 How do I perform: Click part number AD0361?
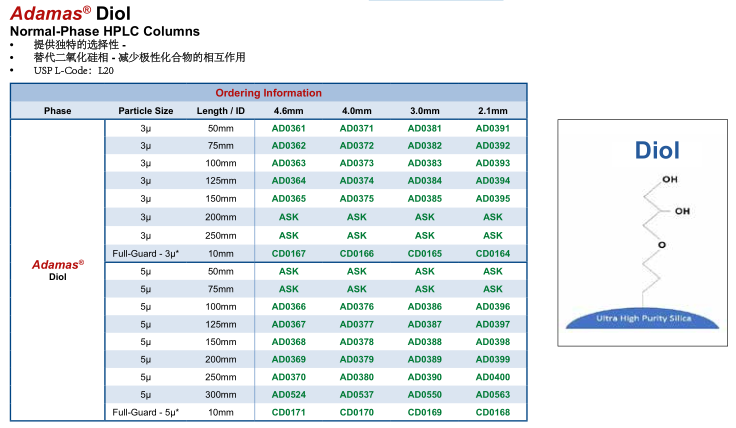pyautogui.click(x=288, y=128)
